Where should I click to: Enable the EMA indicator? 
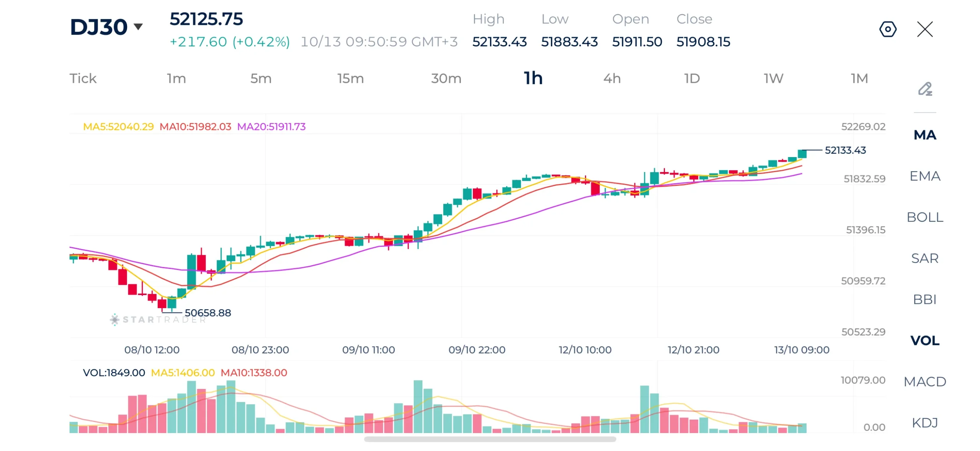click(924, 176)
